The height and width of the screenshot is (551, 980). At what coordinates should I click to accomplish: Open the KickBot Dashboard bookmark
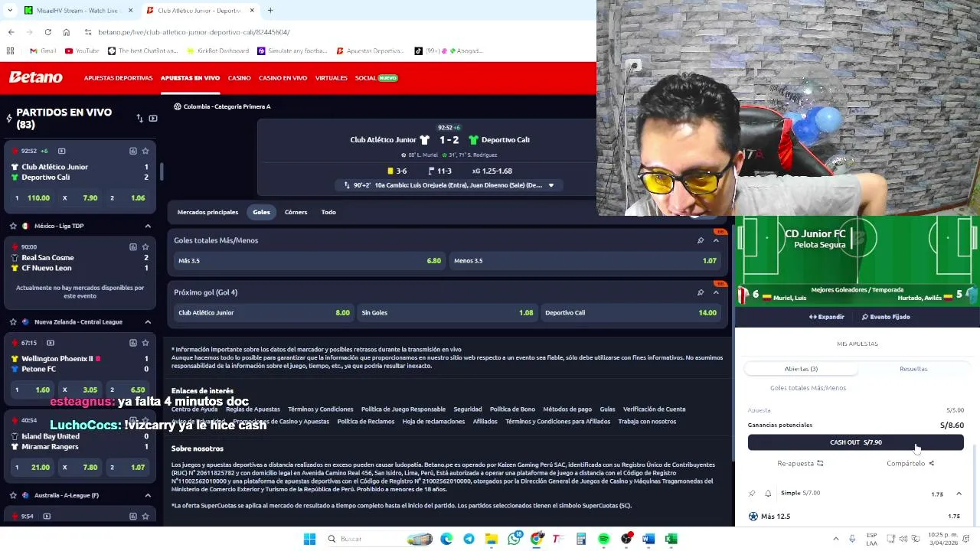pos(217,51)
